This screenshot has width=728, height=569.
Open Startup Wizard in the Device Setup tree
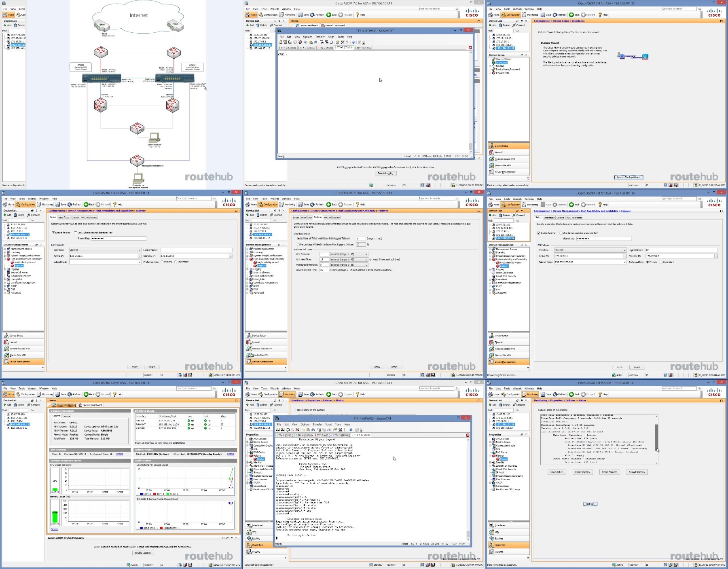(504, 59)
